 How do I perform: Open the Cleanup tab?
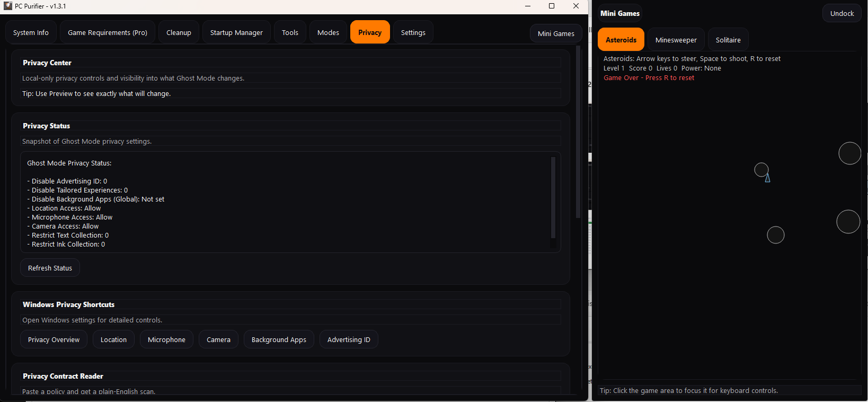[x=179, y=32]
